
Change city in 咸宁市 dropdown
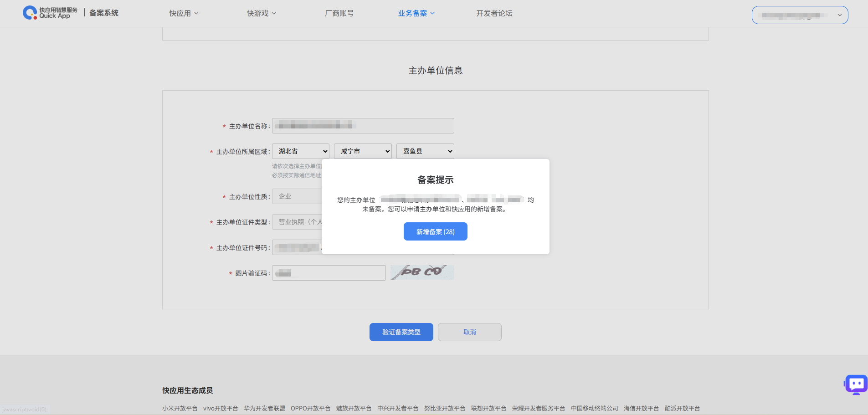coord(363,151)
